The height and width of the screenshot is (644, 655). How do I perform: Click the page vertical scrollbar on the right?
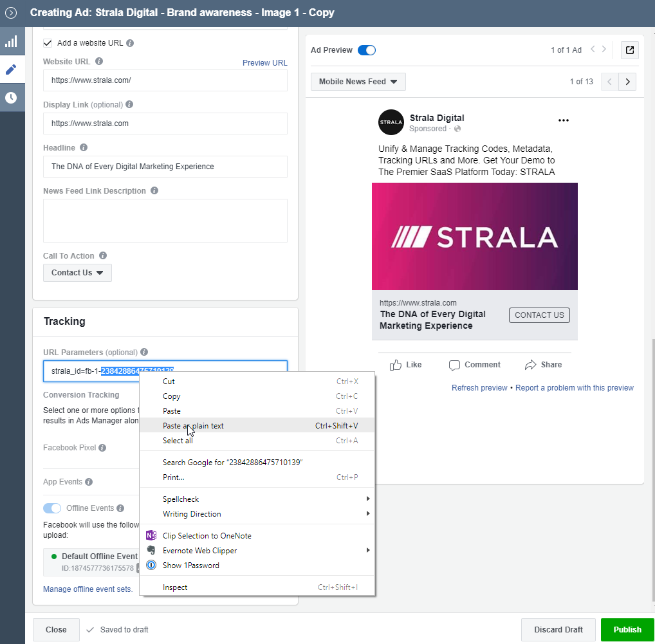coord(652,471)
